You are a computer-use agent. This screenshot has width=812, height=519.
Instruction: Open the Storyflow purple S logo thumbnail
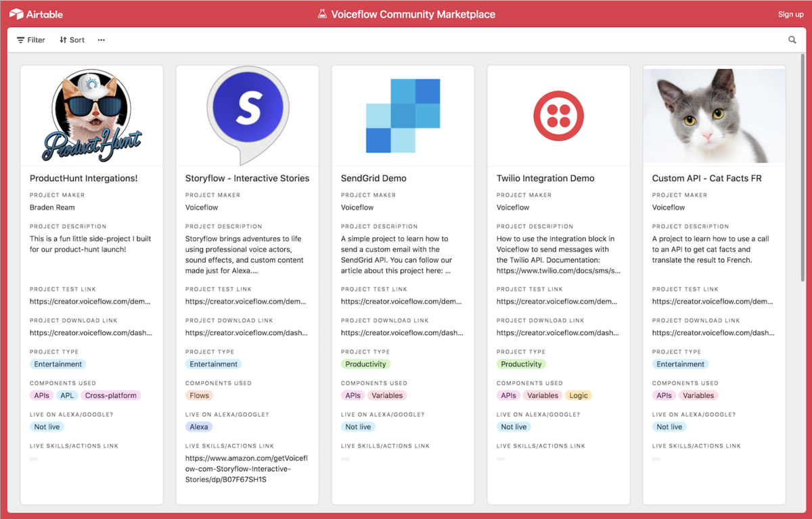248,116
